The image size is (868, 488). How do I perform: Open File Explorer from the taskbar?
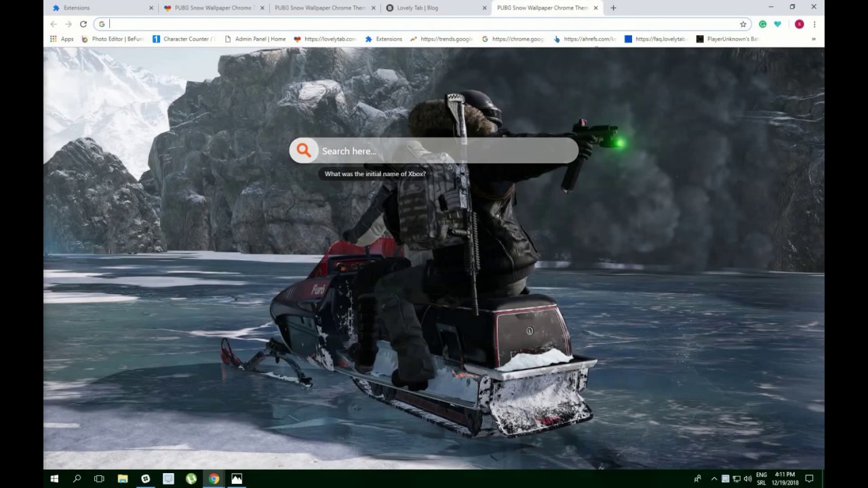[123, 479]
